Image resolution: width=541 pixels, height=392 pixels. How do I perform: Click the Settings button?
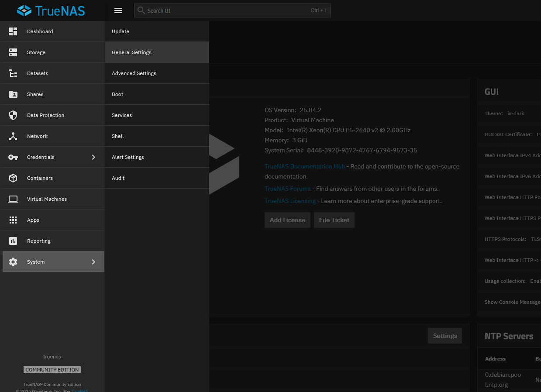445,336
